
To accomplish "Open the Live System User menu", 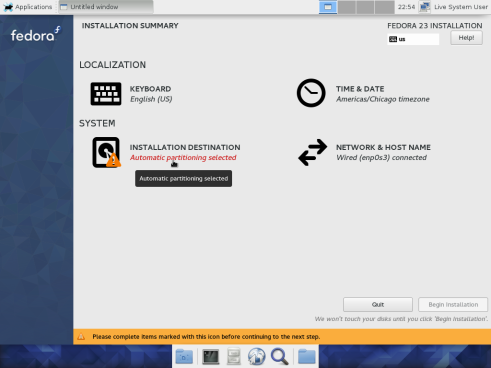I will (x=461, y=7).
